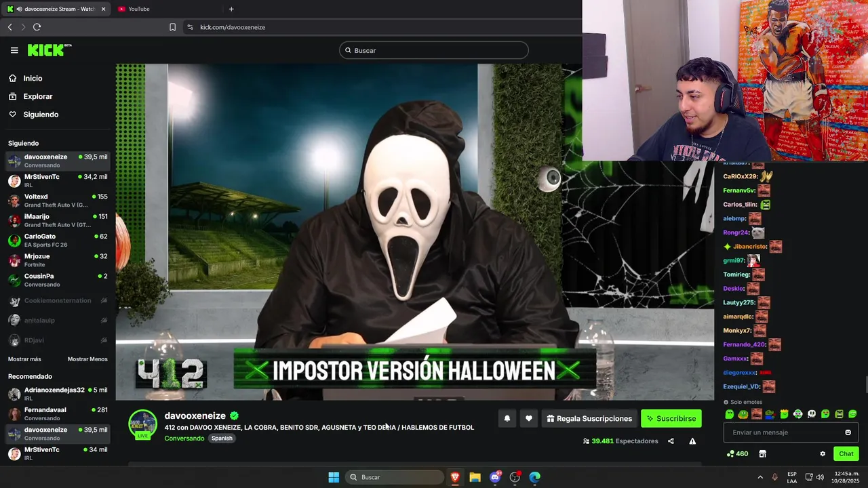Viewport: 868px width, 488px height.
Task: Show hidden system tray icons
Action: [x=760, y=477]
